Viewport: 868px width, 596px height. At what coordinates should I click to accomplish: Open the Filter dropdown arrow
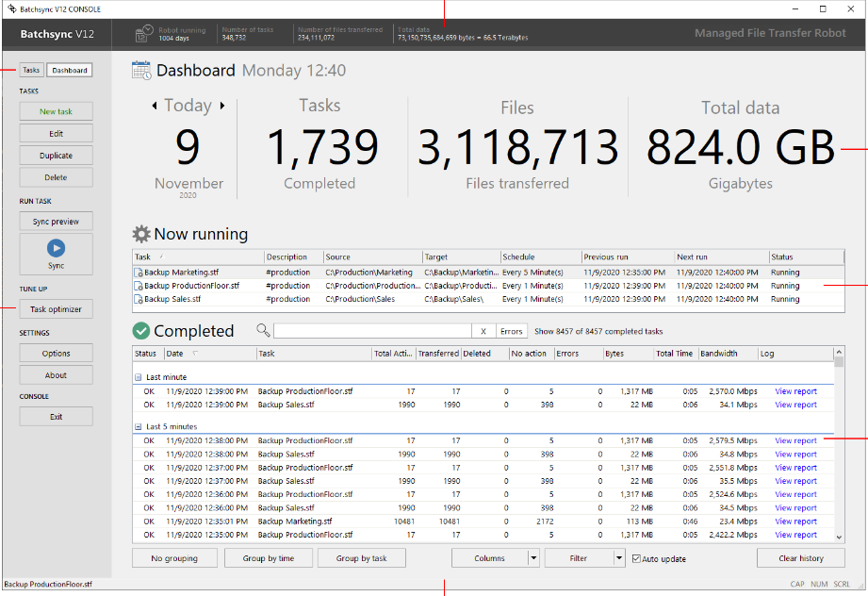(618, 558)
